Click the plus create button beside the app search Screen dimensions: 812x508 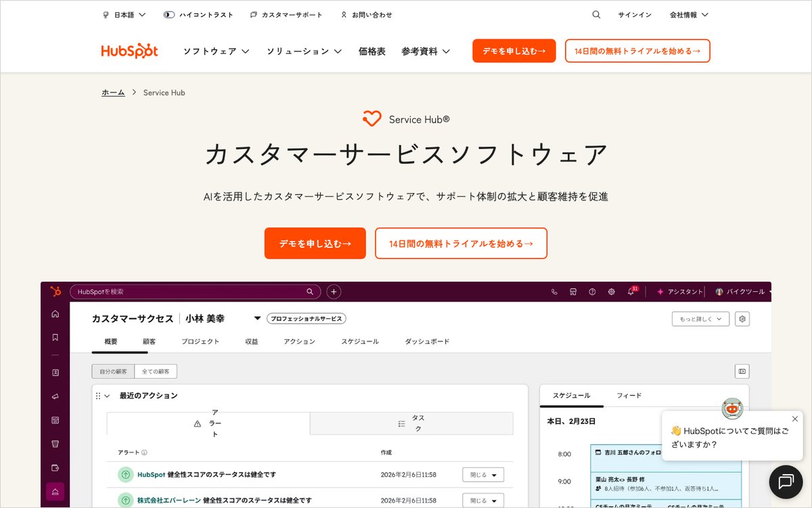coord(334,292)
